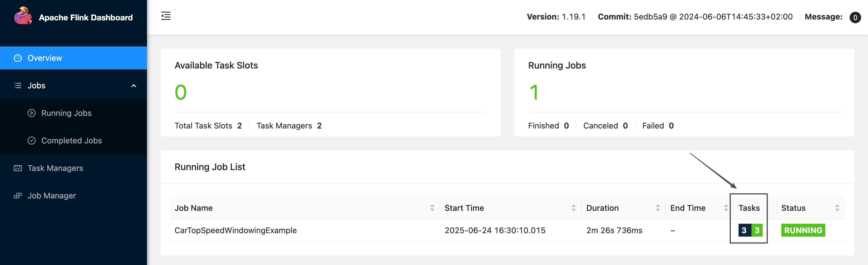868x265 pixels.
Task: Click the Apache Flink squirrel logo
Action: tap(23, 16)
